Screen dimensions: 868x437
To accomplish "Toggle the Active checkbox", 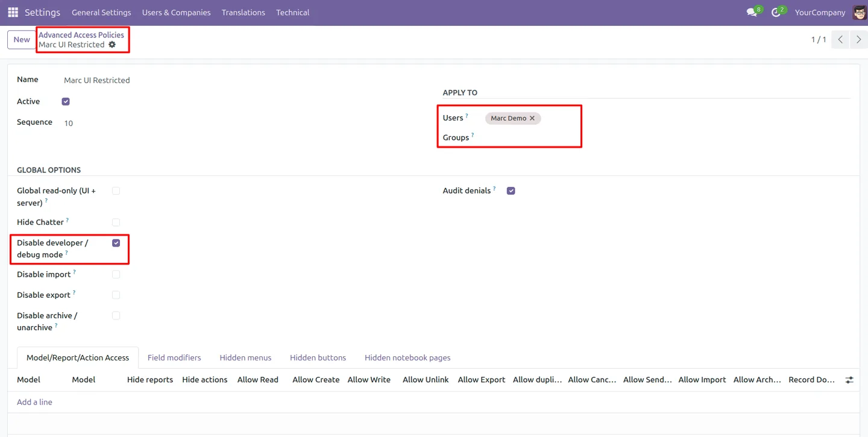I will [66, 102].
